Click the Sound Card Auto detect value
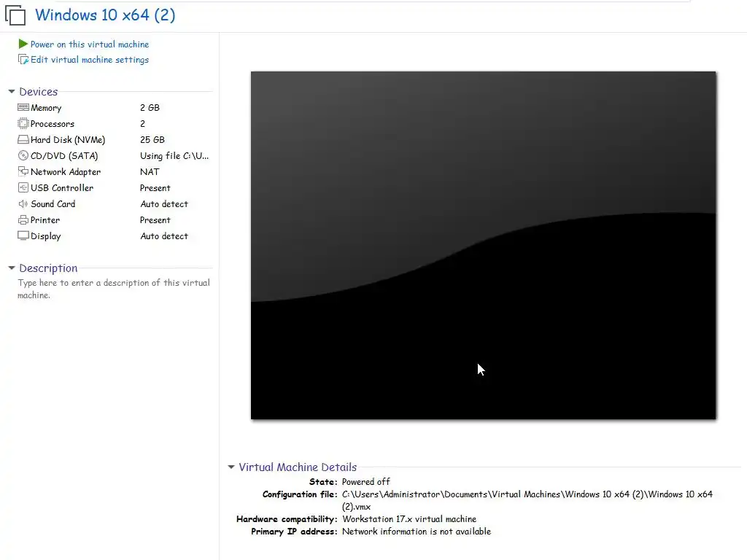This screenshot has width=747, height=560. (164, 204)
